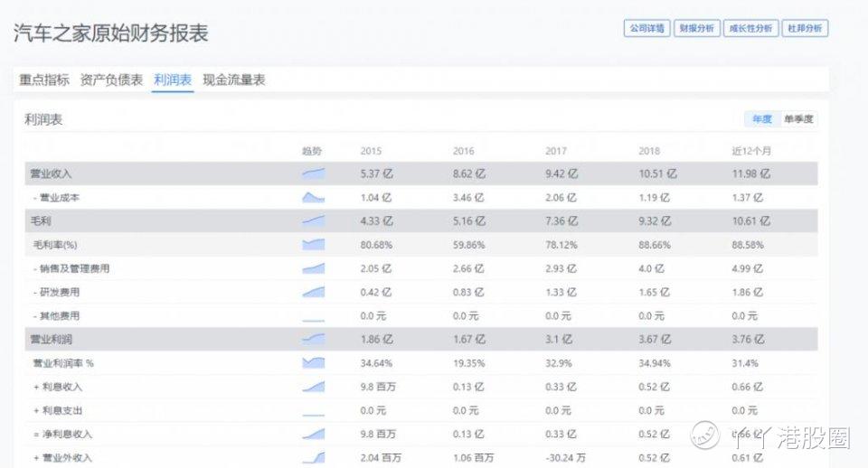Select the 营业外收入 row label

click(x=62, y=457)
